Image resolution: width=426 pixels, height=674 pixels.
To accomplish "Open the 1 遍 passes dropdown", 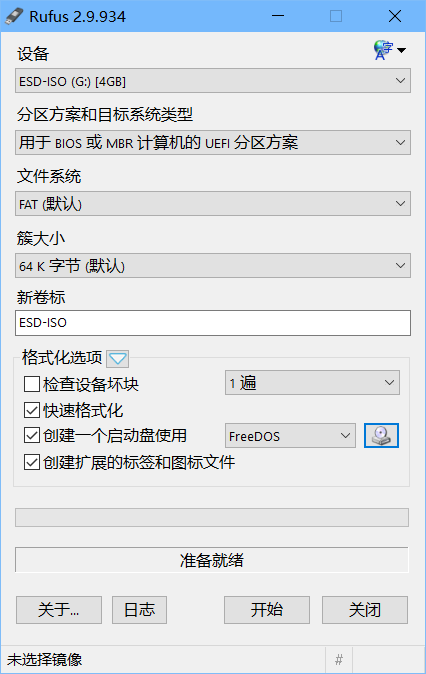I will (312, 383).
